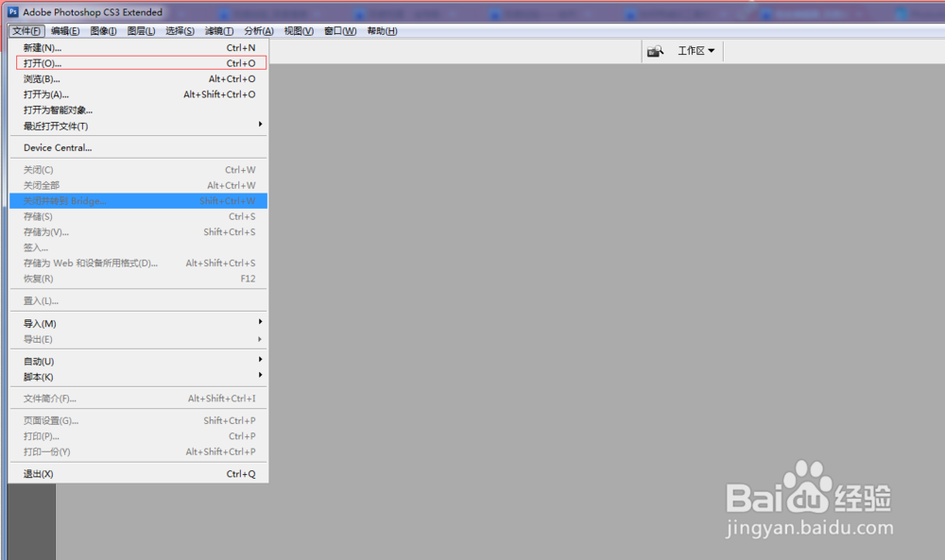945x560 pixels.
Task: Click the 文件简介(F)... menu entry
Action: pos(139,399)
